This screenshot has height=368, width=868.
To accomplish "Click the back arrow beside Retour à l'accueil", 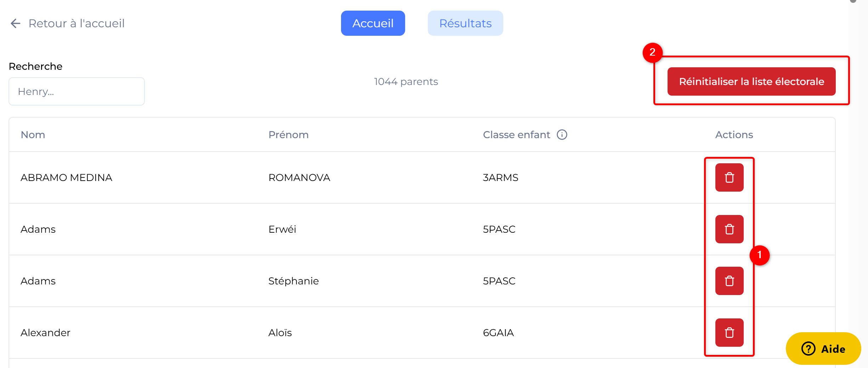I will pos(15,23).
